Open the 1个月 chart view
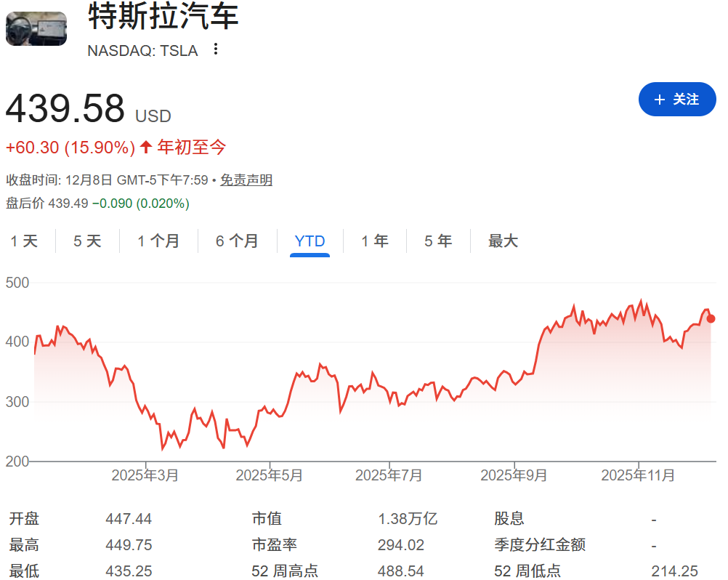Image resolution: width=728 pixels, height=580 pixels. (x=158, y=241)
